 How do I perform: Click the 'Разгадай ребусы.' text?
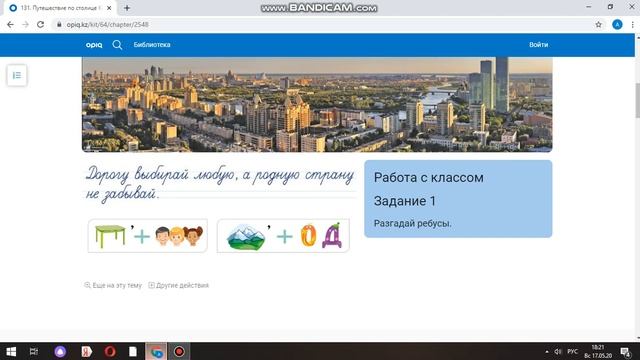point(413,223)
